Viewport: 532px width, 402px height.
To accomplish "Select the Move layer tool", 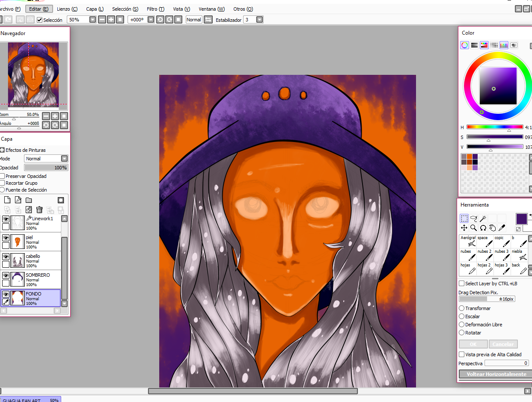I will 464,228.
